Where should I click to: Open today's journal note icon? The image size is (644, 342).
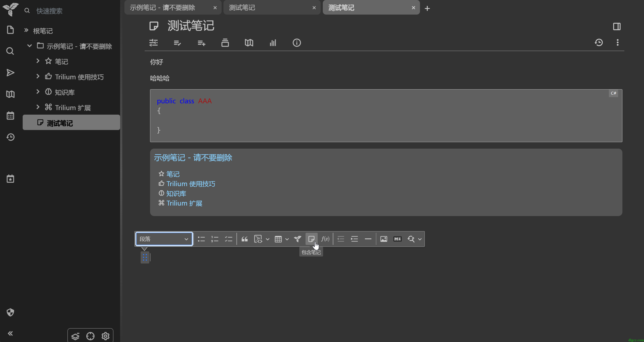10,179
